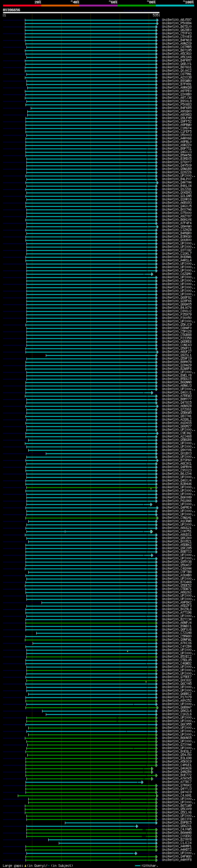Open the UniRef100_Q7RGK2 hit
Image resolution: width=197 pixels, height=868 pixels.
[176, 785]
